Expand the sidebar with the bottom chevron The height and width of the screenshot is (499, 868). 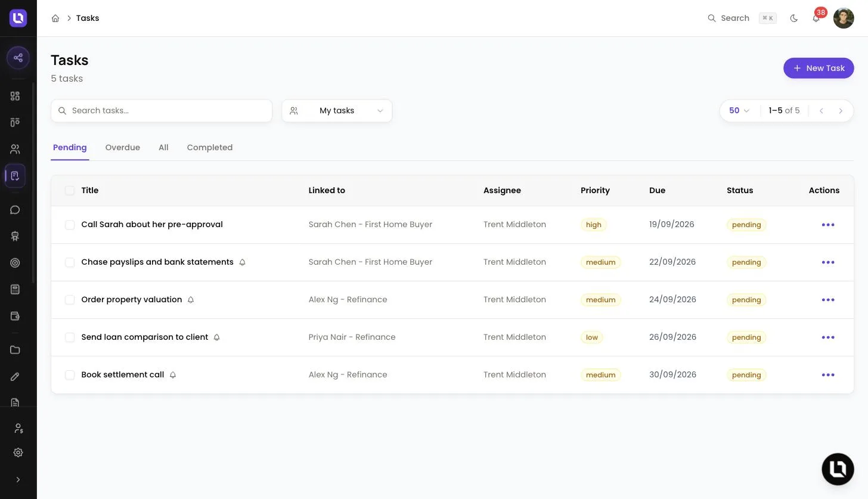[18, 479]
